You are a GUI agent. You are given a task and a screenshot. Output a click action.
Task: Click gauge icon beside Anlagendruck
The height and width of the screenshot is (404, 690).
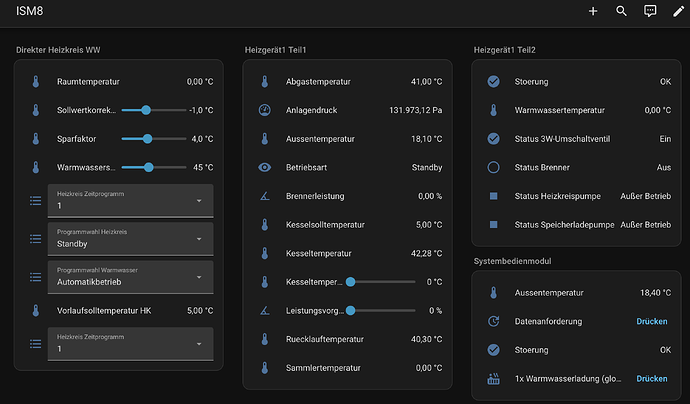(264, 110)
